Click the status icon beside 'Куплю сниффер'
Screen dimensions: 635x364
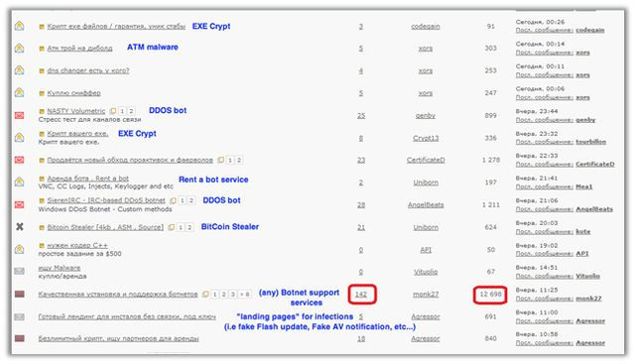19,92
